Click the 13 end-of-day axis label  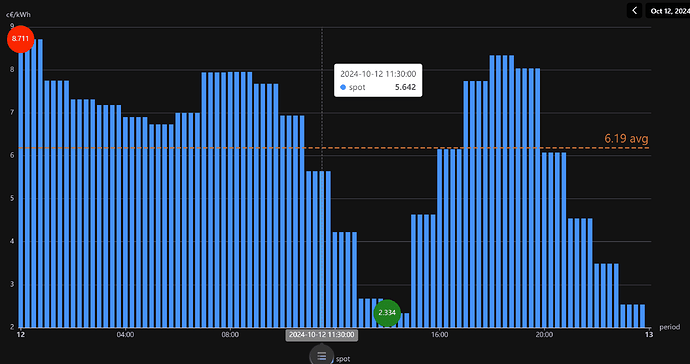tap(649, 335)
